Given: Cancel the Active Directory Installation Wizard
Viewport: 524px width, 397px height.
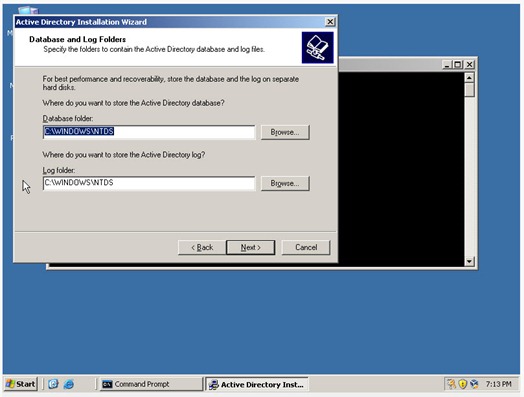Looking at the screenshot, I should tap(306, 247).
